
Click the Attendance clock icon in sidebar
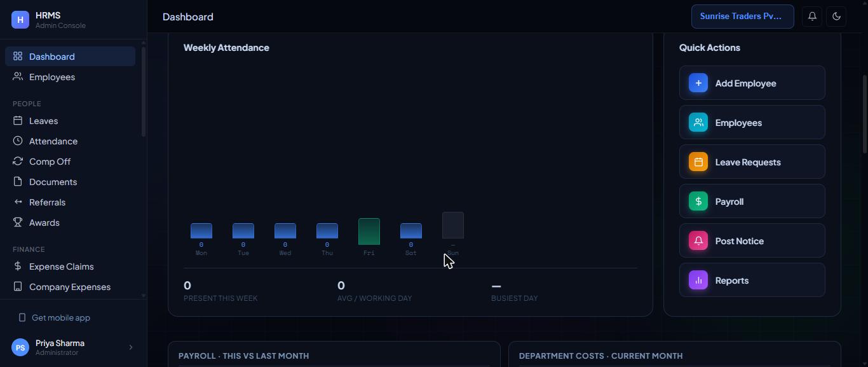(18, 141)
